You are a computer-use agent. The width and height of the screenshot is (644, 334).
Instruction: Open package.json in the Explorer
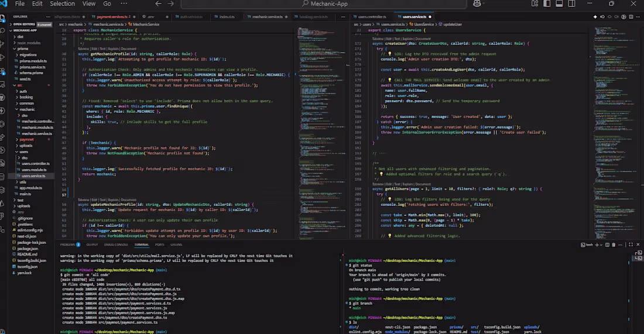28,249
